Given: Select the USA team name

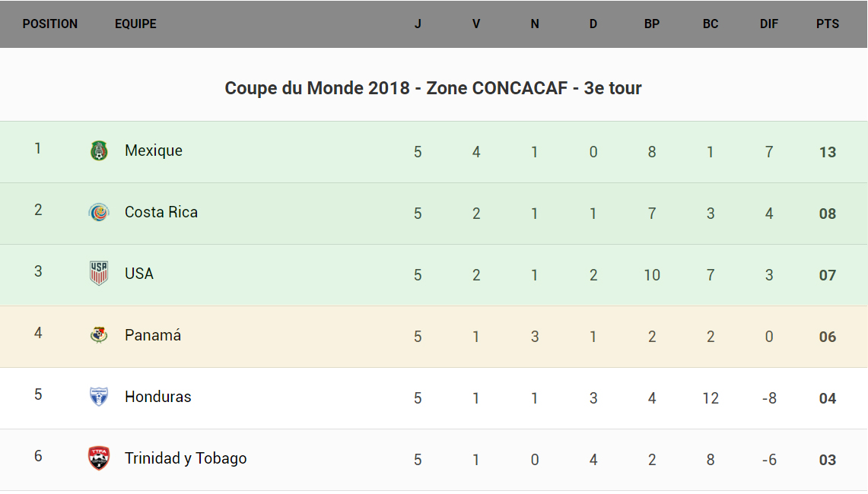Looking at the screenshot, I should coord(139,274).
